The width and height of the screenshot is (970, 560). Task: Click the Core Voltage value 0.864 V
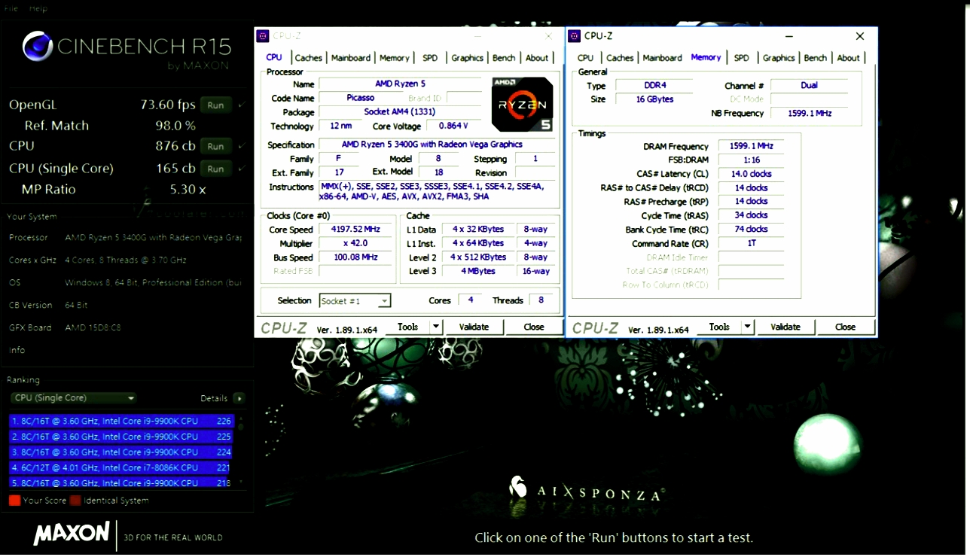(454, 126)
